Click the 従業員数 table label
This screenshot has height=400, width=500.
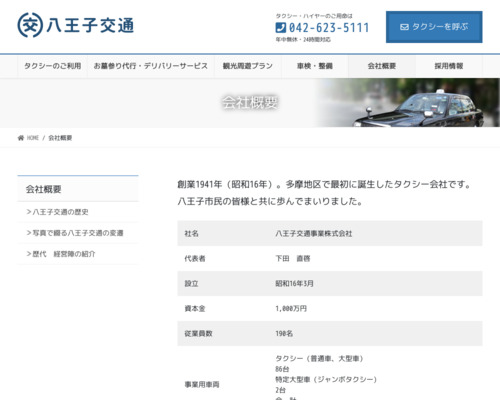(x=198, y=334)
